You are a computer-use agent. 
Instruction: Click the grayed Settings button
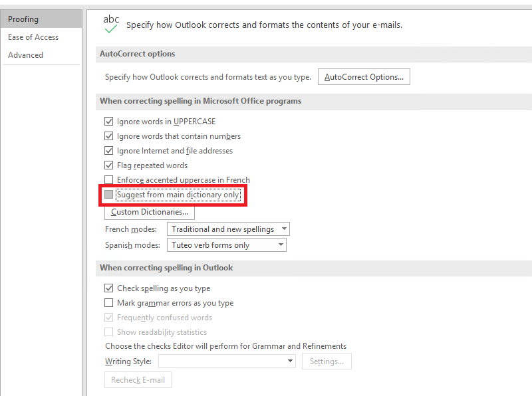327,361
